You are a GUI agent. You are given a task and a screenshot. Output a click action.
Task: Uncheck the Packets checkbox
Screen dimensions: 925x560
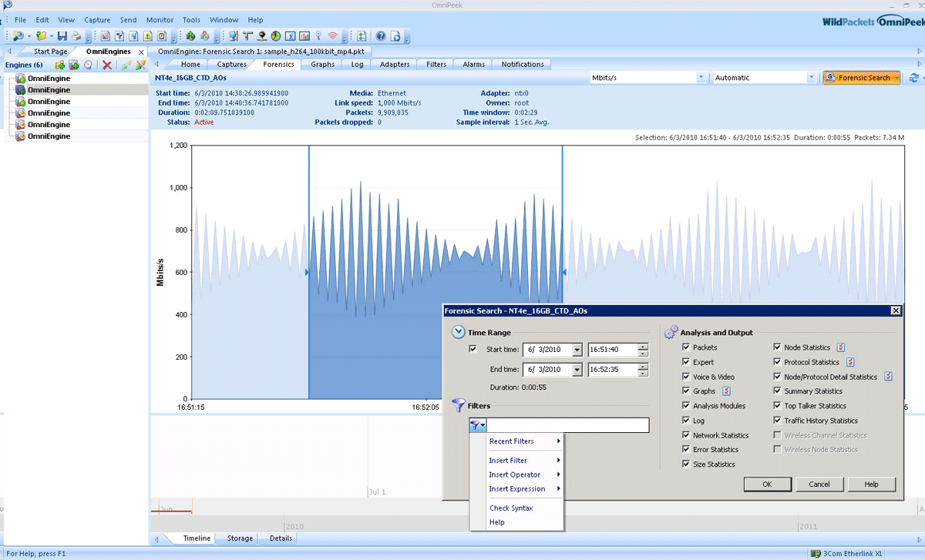coord(686,347)
